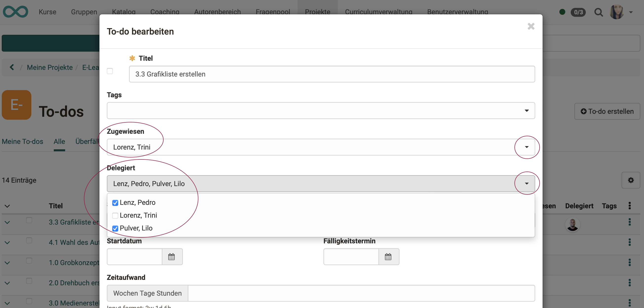The height and width of the screenshot is (308, 644).
Task: Open the three-dot menu for Grafikliste row
Action: click(x=629, y=222)
